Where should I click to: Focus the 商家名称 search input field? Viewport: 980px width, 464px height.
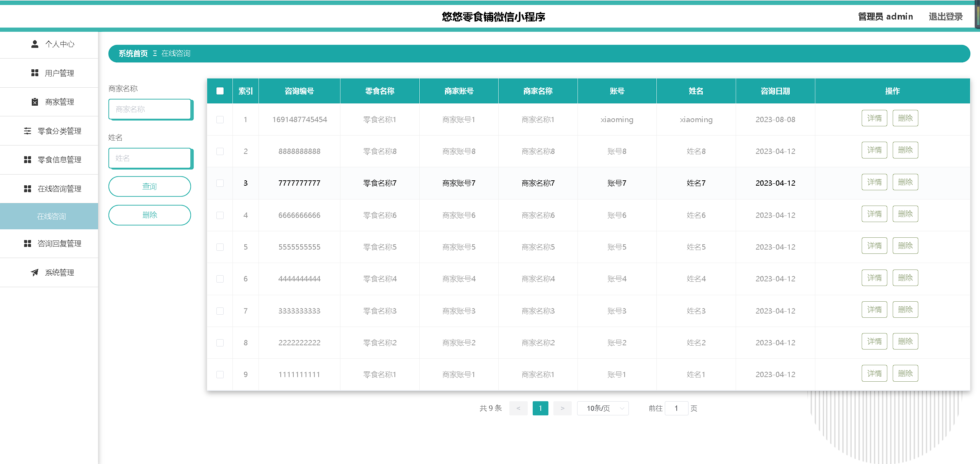click(150, 109)
